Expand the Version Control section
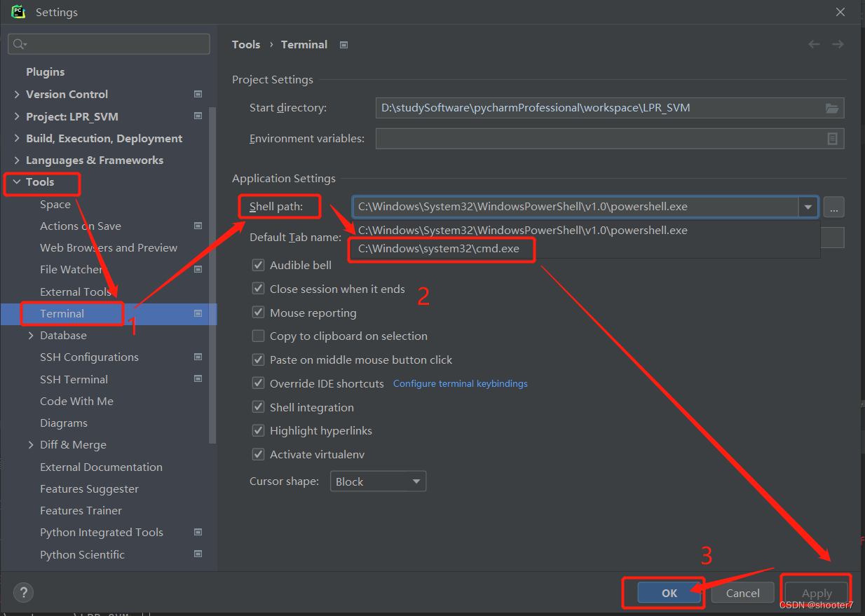The height and width of the screenshot is (616, 865). coord(17,94)
